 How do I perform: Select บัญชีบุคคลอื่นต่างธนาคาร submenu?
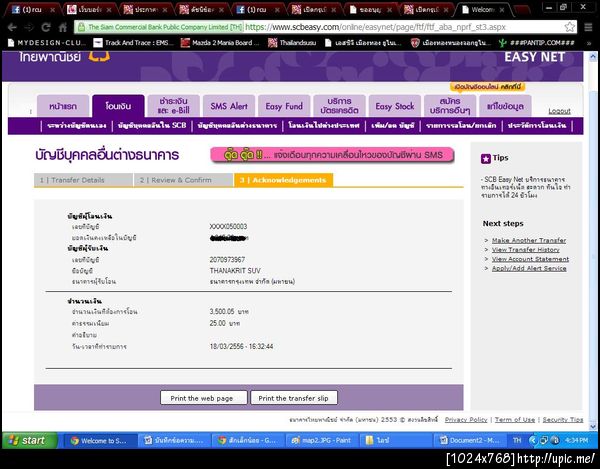click(x=237, y=125)
